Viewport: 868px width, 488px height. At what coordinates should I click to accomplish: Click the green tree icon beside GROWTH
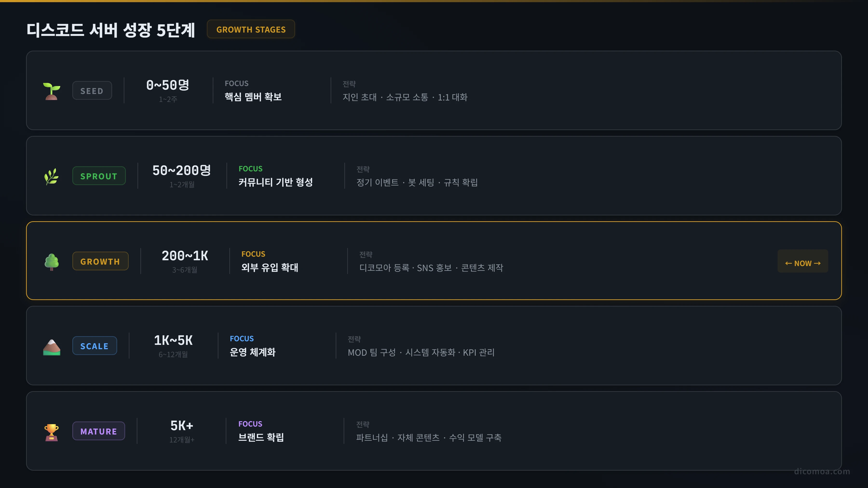(52, 262)
